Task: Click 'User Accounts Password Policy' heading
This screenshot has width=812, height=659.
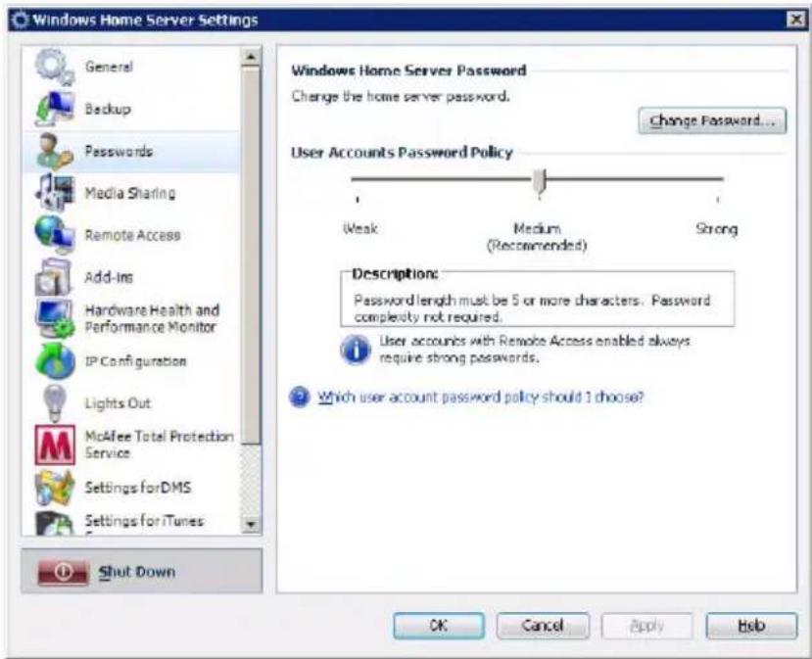Action: click(402, 152)
